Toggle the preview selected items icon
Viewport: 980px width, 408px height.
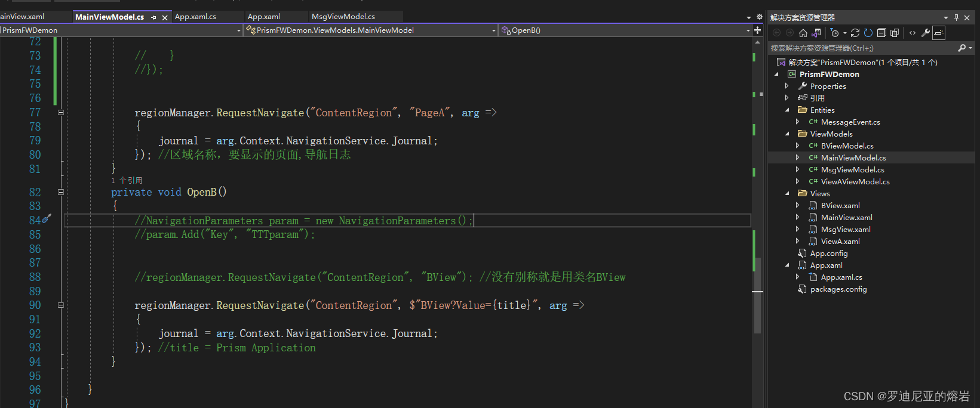pos(939,33)
